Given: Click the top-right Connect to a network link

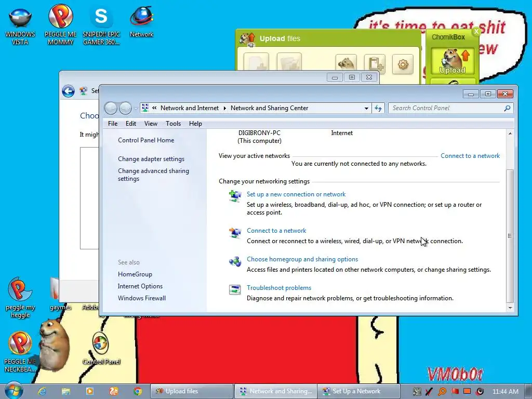Looking at the screenshot, I should tap(470, 156).
